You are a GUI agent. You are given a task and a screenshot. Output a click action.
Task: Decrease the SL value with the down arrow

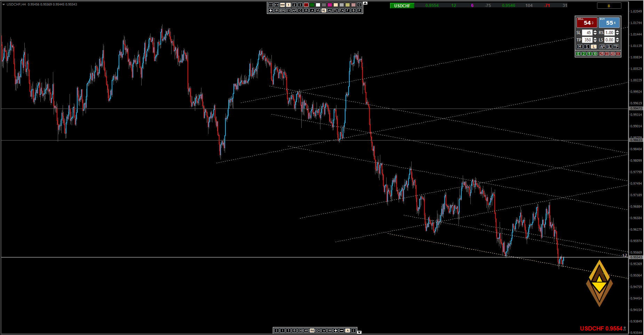595,34
